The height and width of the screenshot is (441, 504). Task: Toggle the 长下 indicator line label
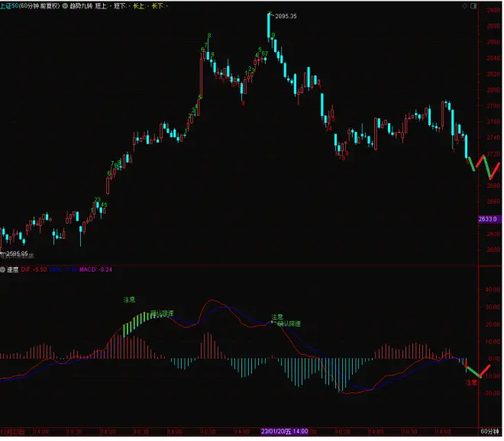coord(157,5)
